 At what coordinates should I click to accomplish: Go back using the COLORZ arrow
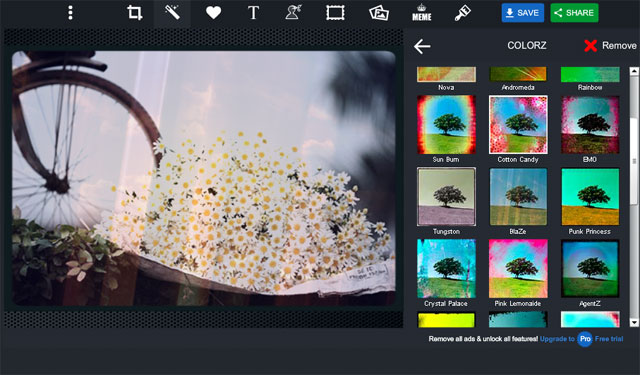422,46
